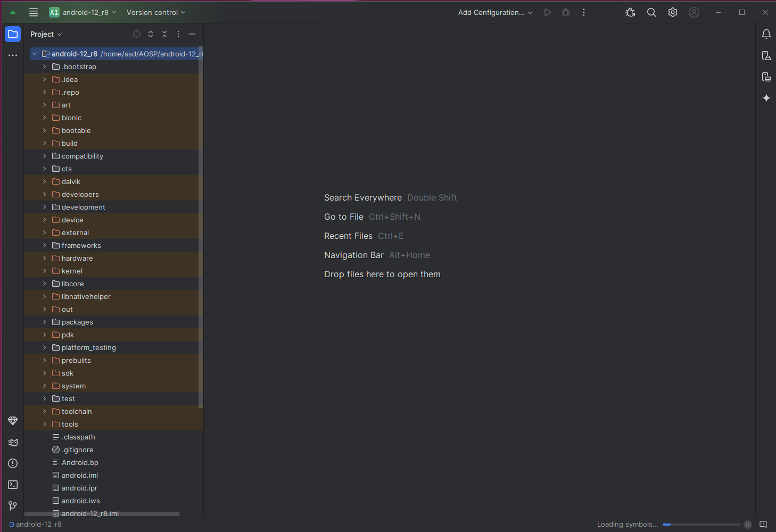Open the Add Configuration dropdown

point(494,12)
